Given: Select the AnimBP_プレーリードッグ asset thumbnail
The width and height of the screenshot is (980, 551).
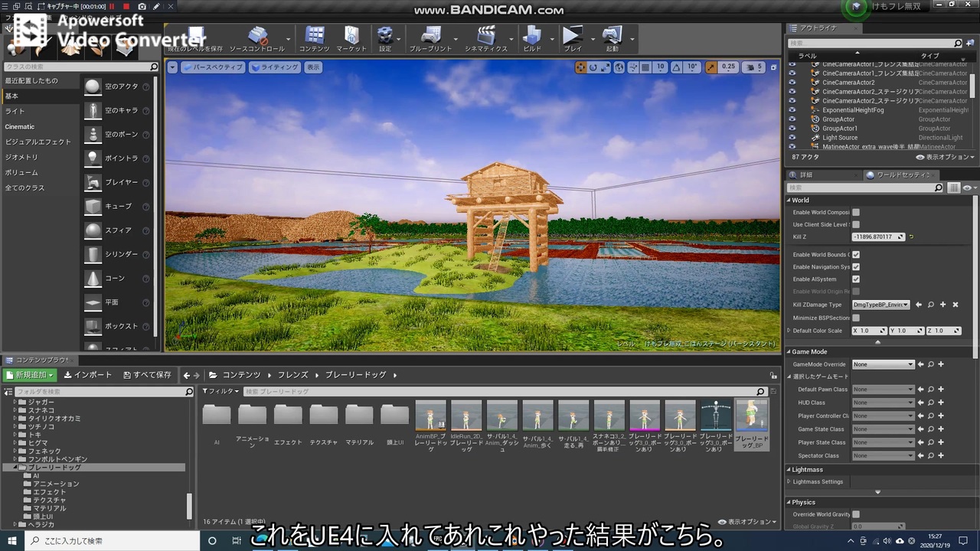Looking at the screenshot, I should click(430, 416).
